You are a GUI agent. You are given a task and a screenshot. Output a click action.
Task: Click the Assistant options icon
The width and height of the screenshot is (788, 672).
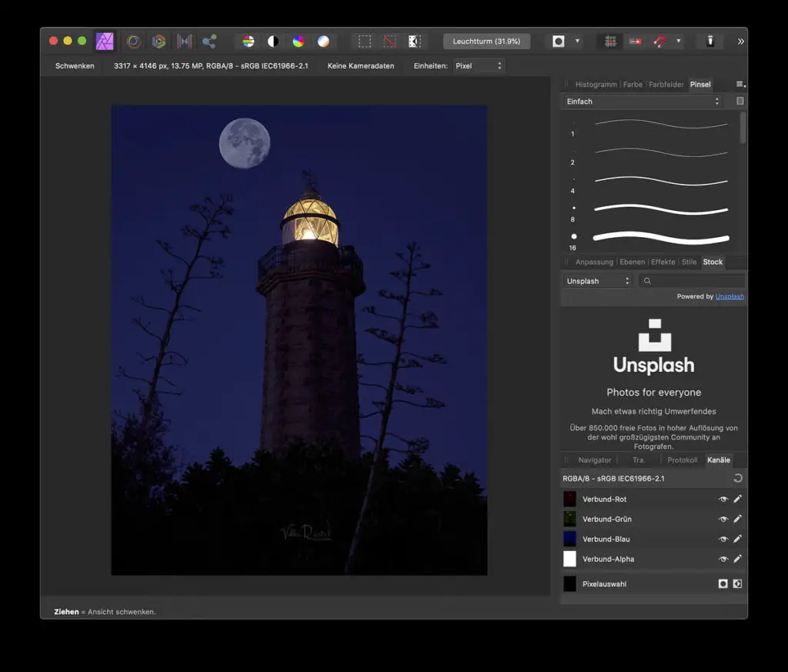pyautogui.click(x=710, y=42)
